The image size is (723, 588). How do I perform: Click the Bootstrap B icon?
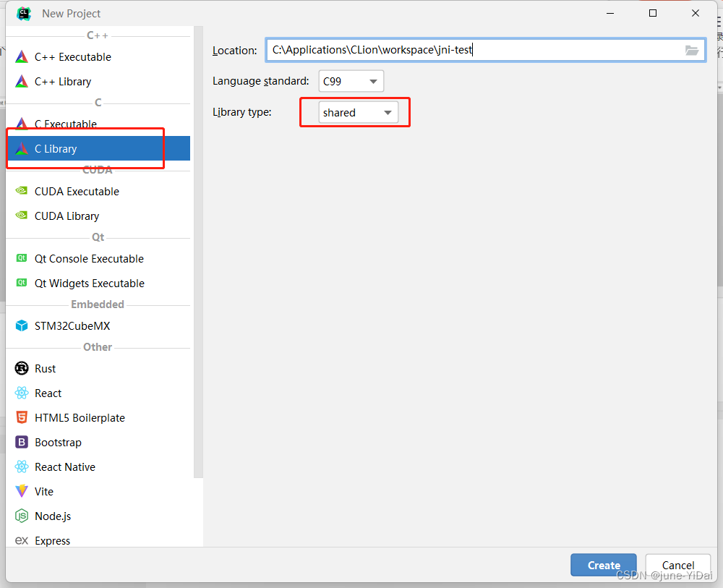(x=22, y=442)
